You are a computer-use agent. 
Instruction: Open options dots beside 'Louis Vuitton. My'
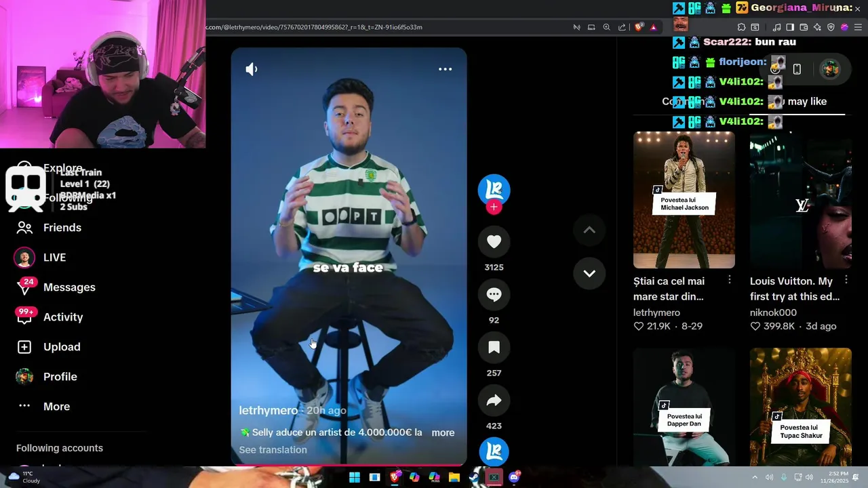tap(846, 280)
